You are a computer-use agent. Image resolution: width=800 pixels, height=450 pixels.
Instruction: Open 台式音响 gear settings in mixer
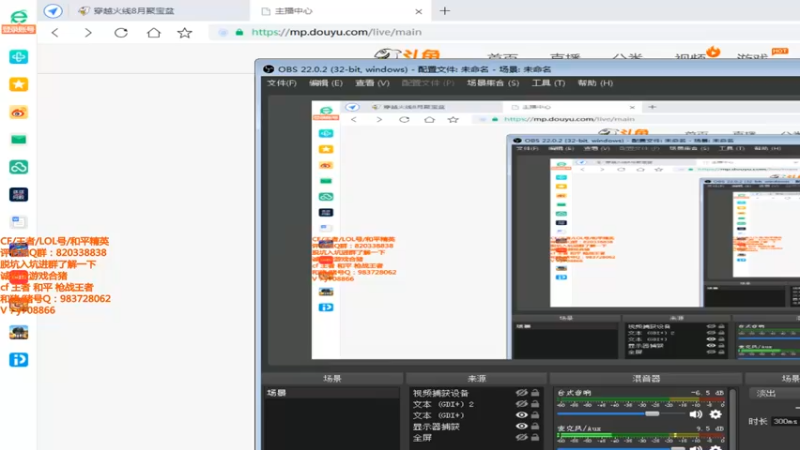tap(716, 414)
